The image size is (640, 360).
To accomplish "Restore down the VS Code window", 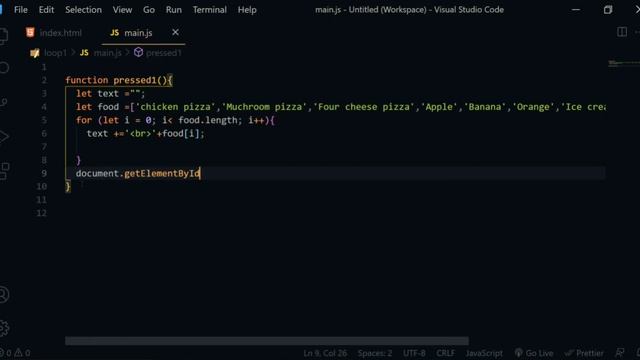I will (608, 10).
